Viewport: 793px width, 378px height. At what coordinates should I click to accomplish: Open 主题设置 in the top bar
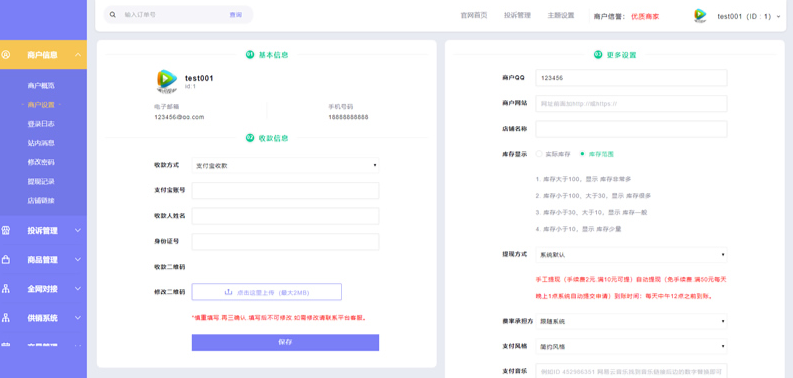pyautogui.click(x=561, y=16)
